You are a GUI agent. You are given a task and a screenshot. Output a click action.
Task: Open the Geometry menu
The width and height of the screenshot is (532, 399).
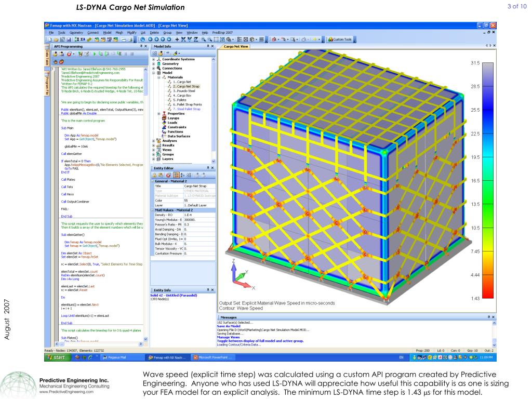(x=76, y=33)
